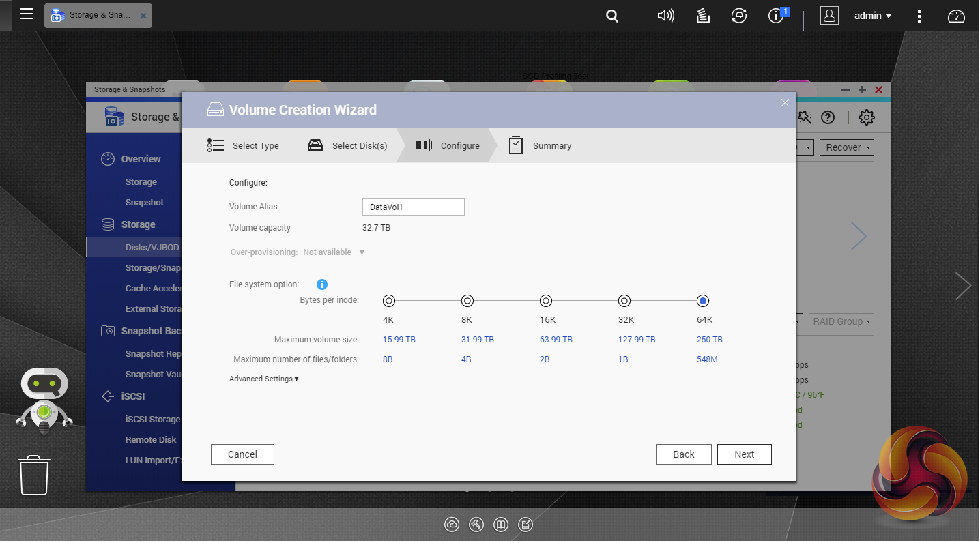Image resolution: width=980 pixels, height=543 pixels.
Task: Click Volume Alias text field
Action: coord(413,207)
